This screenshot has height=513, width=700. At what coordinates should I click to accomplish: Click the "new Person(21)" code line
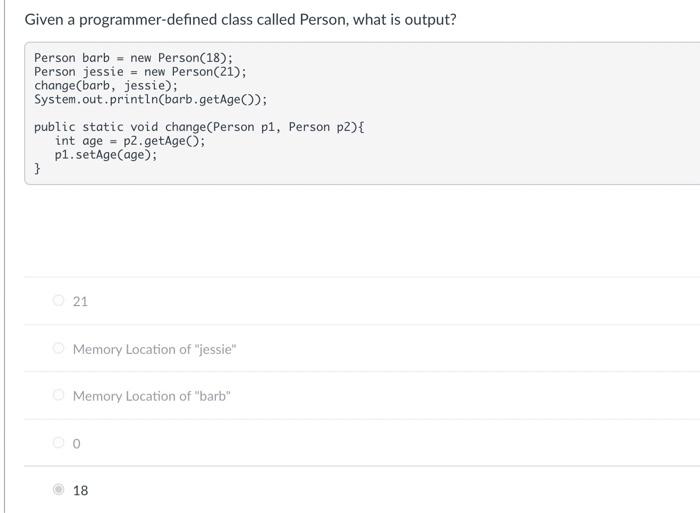[140, 72]
